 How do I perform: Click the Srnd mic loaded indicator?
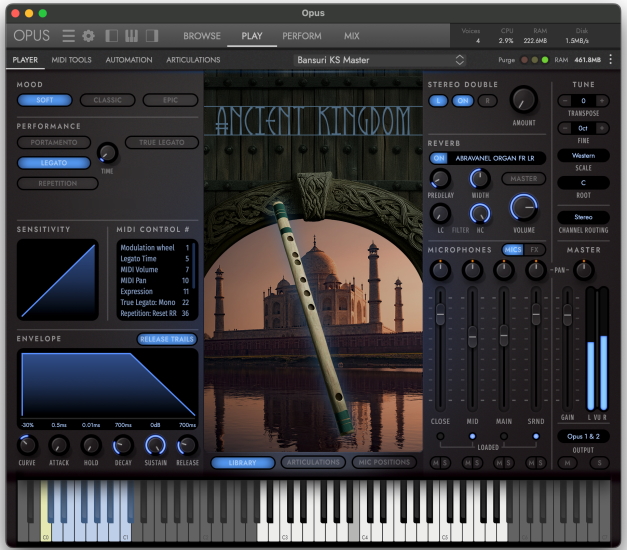coord(536,436)
